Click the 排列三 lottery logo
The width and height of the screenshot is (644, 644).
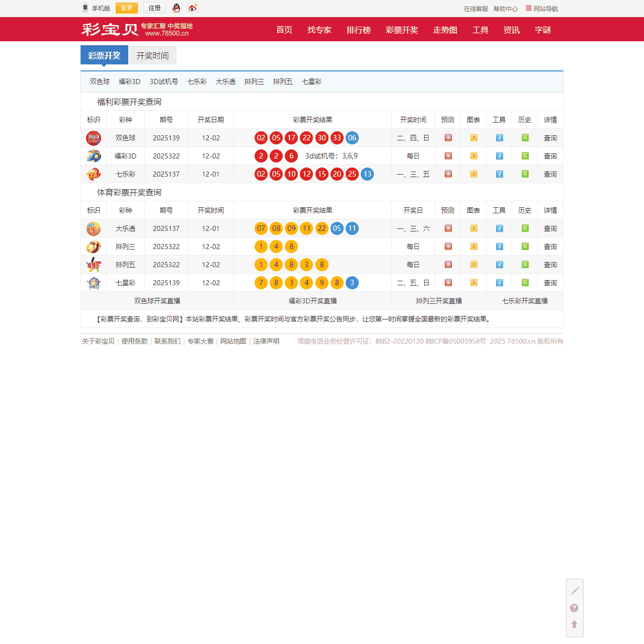(94, 247)
